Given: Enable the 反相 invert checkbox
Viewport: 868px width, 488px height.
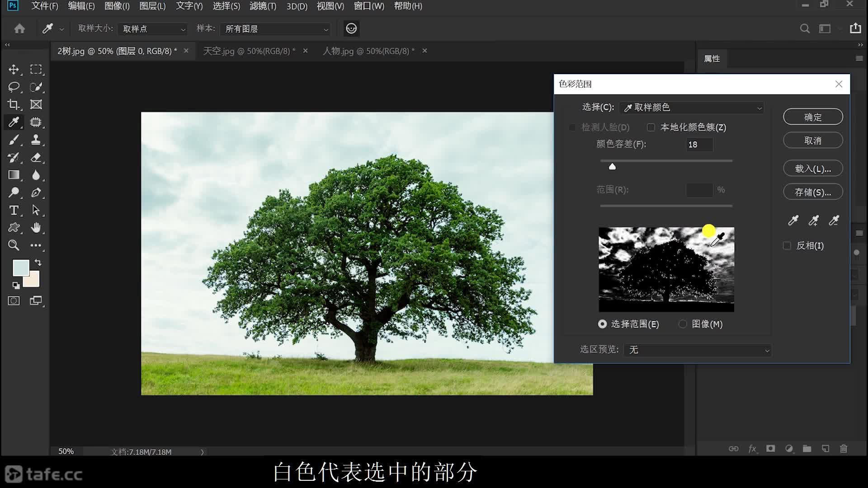Looking at the screenshot, I should click(x=787, y=246).
